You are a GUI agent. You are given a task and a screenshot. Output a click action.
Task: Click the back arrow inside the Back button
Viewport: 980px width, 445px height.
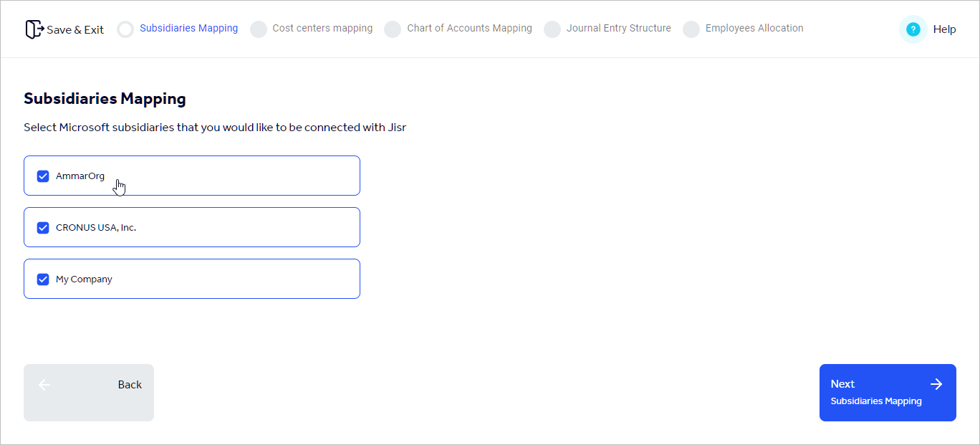[44, 384]
